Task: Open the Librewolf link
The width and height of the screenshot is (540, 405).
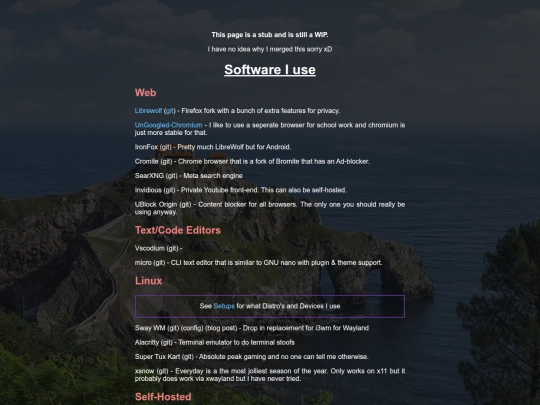Action: pyautogui.click(x=148, y=111)
